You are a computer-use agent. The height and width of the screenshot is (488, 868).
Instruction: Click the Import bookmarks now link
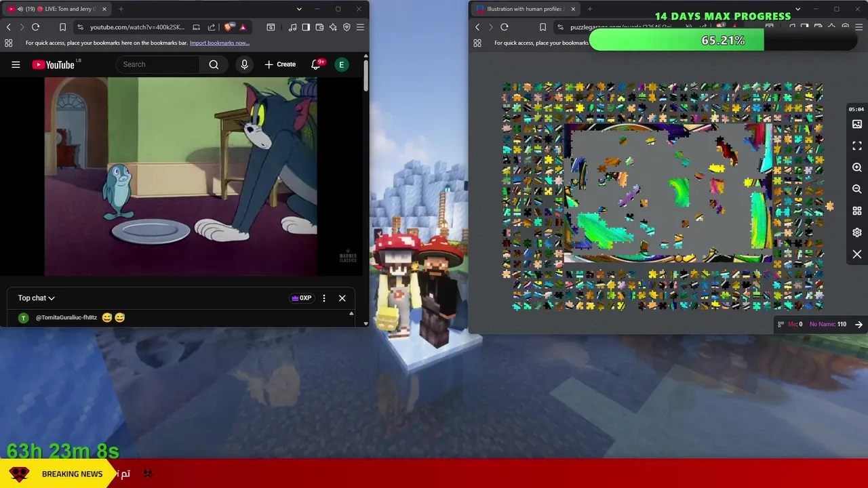[x=219, y=43]
